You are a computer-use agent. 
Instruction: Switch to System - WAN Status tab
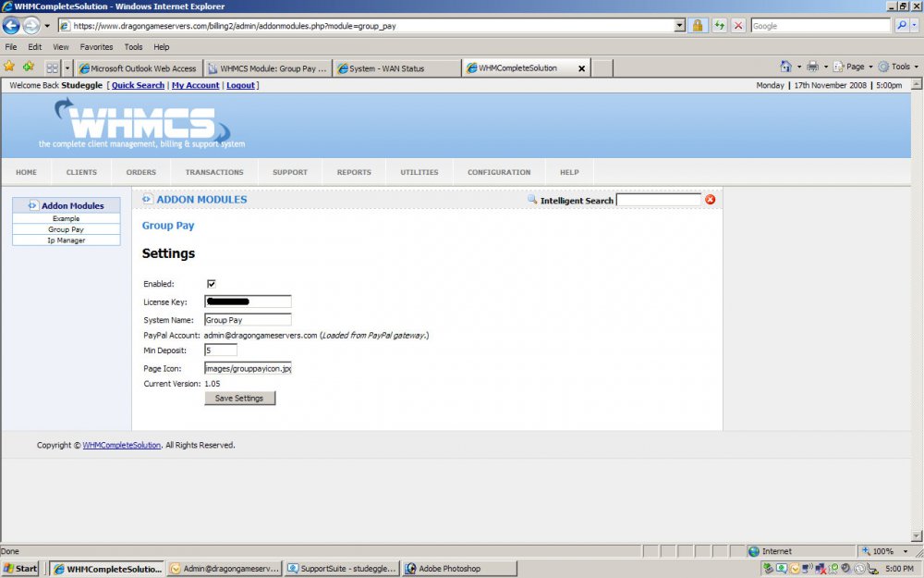(x=395, y=68)
